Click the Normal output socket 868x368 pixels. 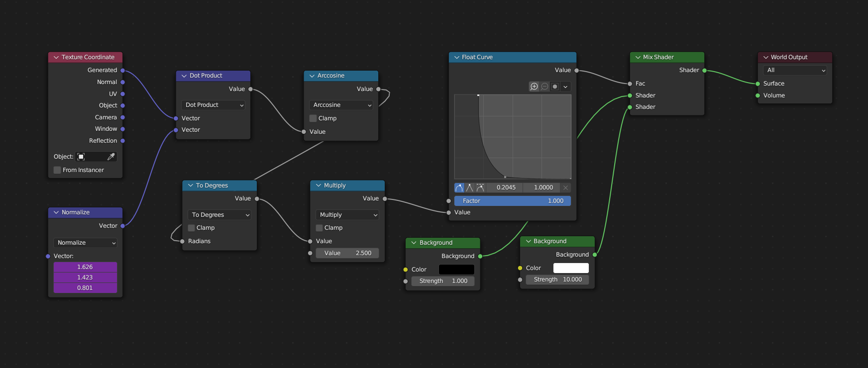point(122,82)
